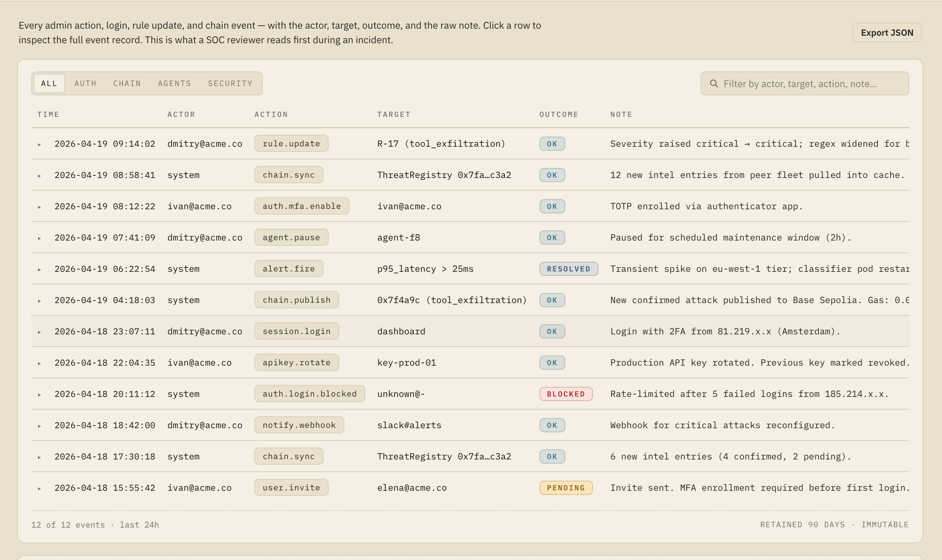Image resolution: width=942 pixels, height=560 pixels.
Task: Switch to the AUTH filter tab
Action: point(85,83)
